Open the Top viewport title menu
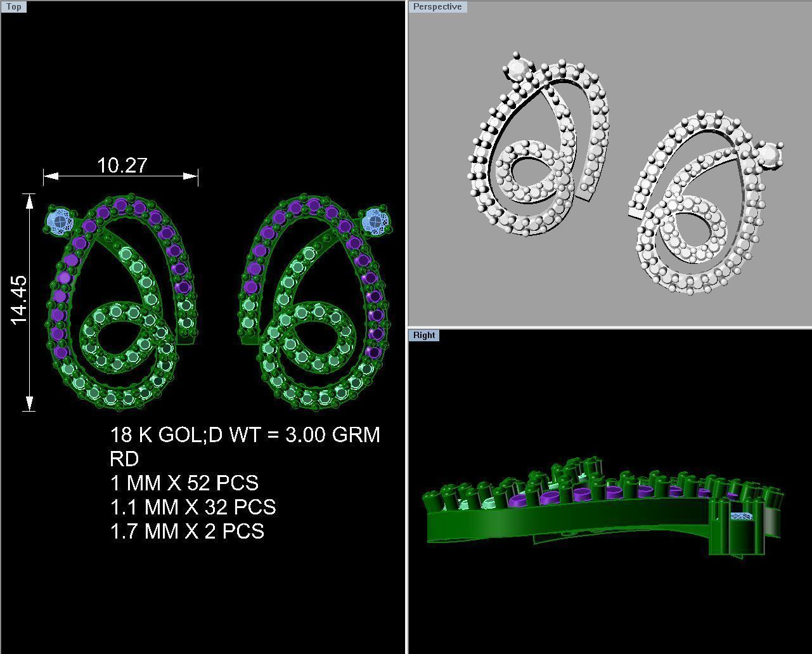Image resolution: width=812 pixels, height=654 pixels. [x=13, y=7]
